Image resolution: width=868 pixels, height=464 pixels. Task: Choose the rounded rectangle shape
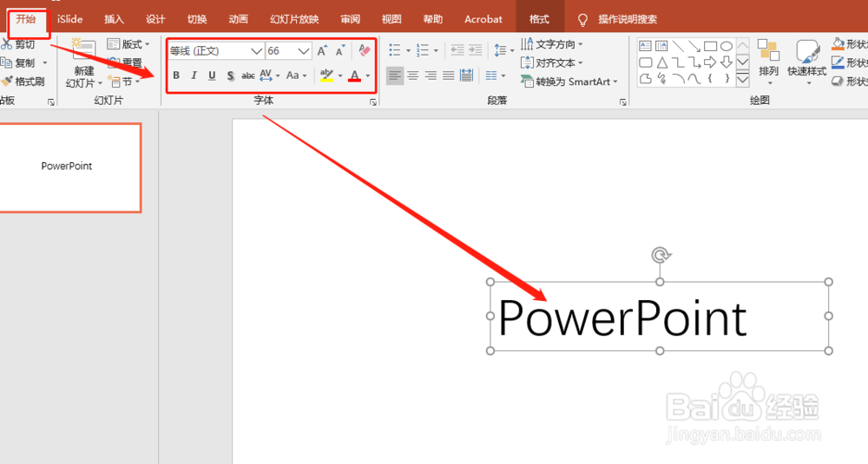pyautogui.click(x=645, y=62)
